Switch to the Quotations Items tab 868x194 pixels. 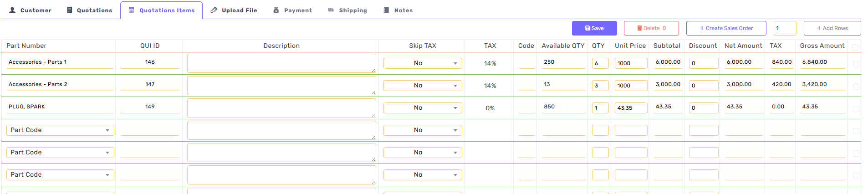162,10
